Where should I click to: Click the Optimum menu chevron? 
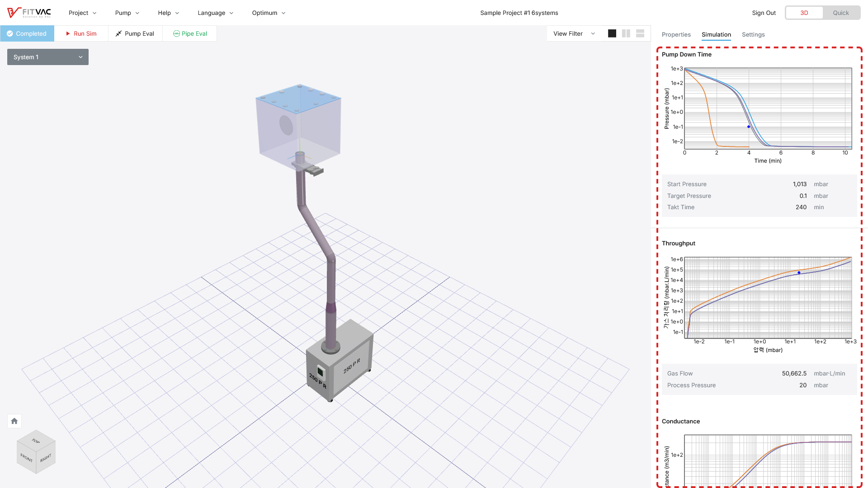(x=283, y=13)
